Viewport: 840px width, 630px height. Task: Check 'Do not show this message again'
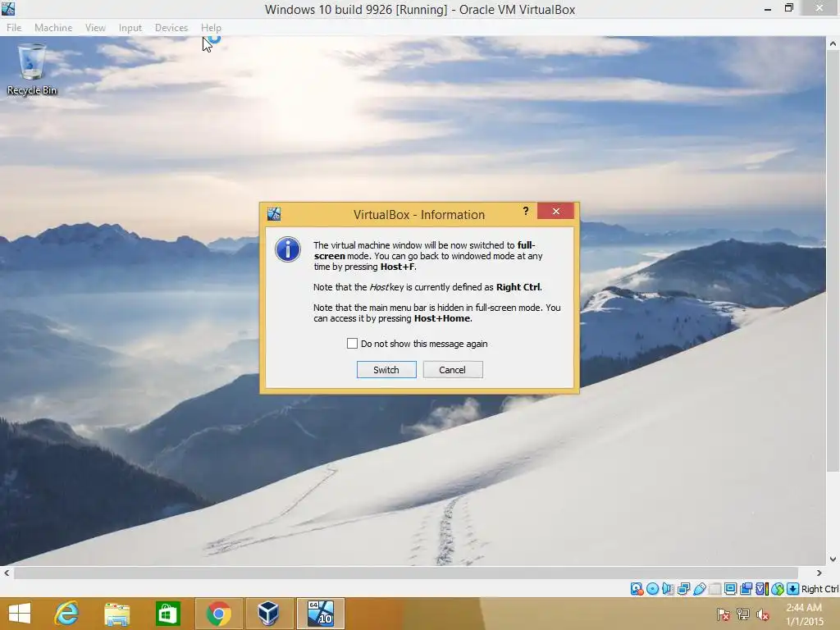tap(352, 344)
